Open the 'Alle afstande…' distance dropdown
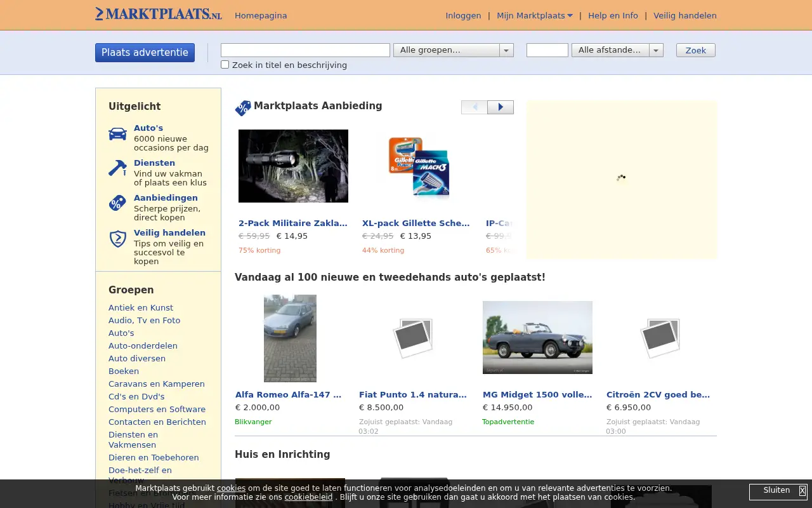The image size is (812, 508). click(x=617, y=50)
